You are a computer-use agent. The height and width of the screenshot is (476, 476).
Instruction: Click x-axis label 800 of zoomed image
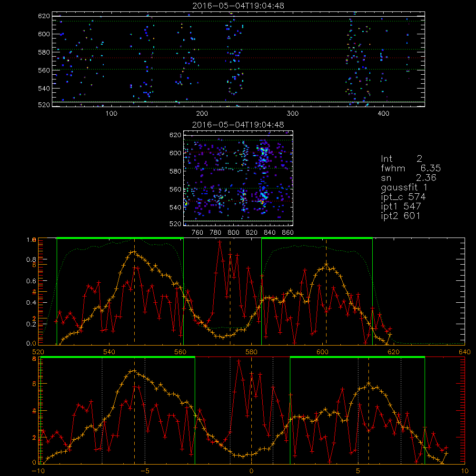click(233, 233)
